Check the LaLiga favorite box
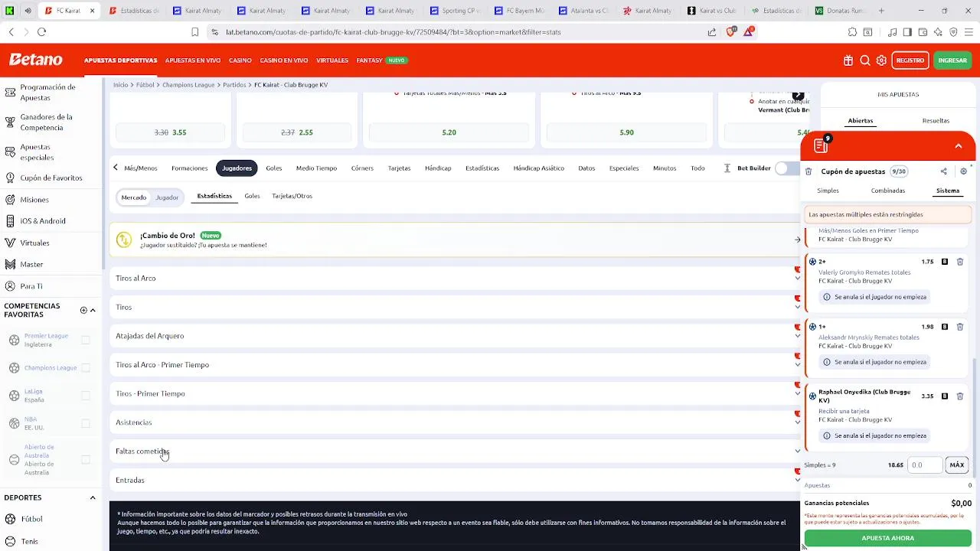This screenshot has width=980, height=551. point(86,396)
